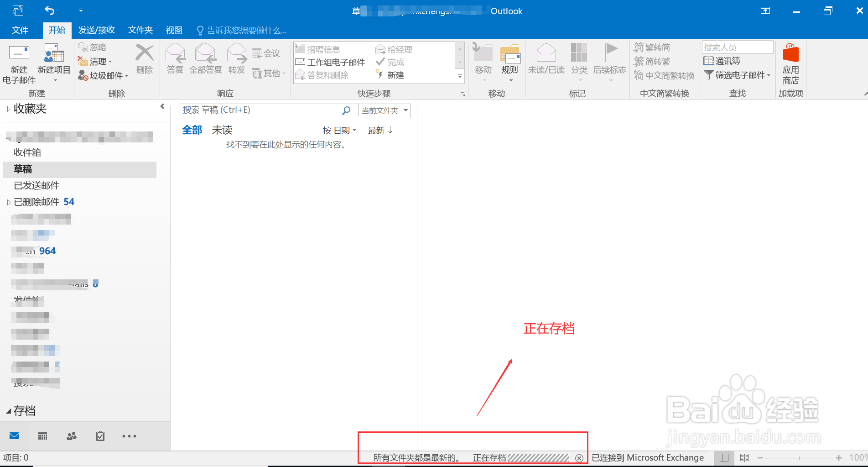Collapse the folder pane with the arrow

click(162, 106)
